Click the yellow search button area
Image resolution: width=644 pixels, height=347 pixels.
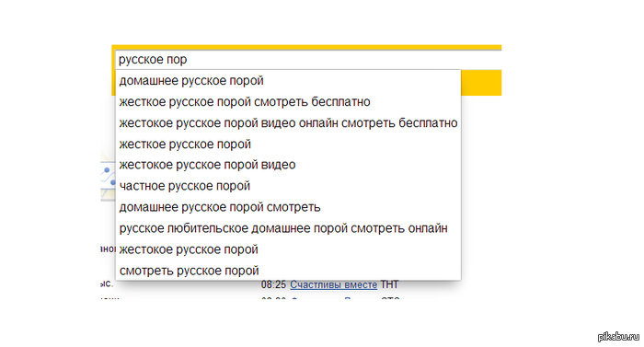(x=481, y=83)
